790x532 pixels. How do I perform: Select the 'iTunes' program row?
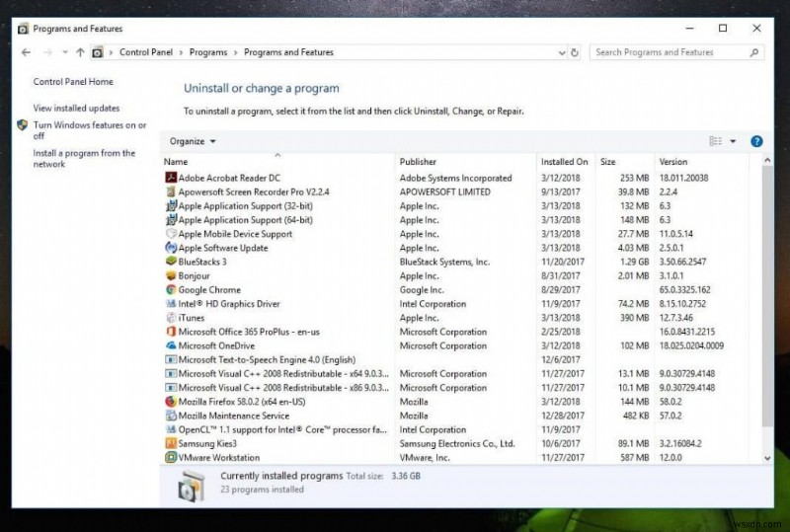tap(456, 318)
